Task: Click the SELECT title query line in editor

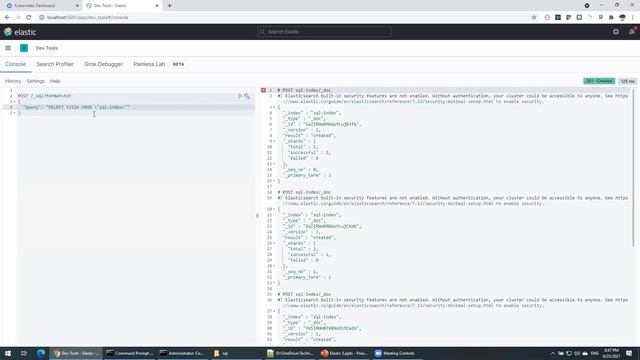Action: click(x=76, y=107)
